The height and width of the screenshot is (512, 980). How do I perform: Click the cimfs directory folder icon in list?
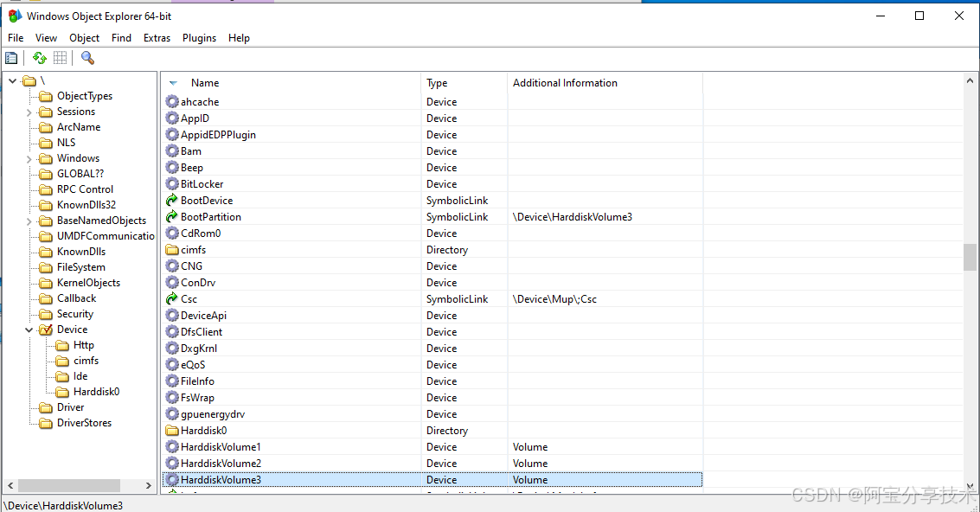coord(172,249)
